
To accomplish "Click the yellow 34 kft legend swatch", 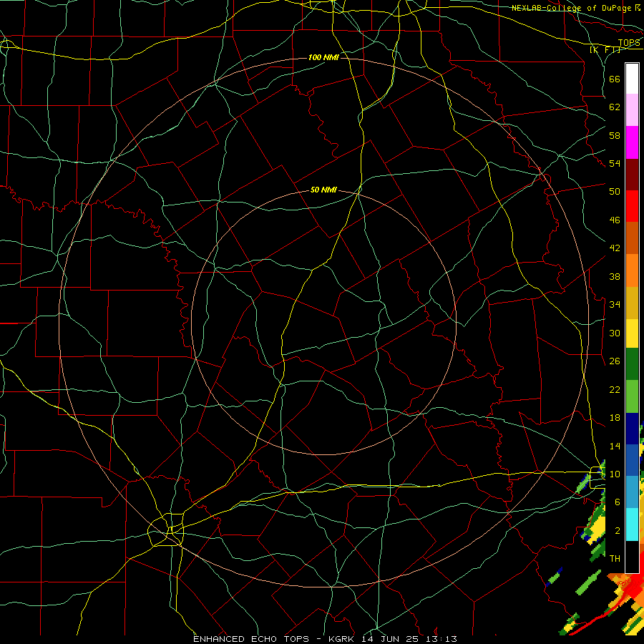I will tap(632, 333).
